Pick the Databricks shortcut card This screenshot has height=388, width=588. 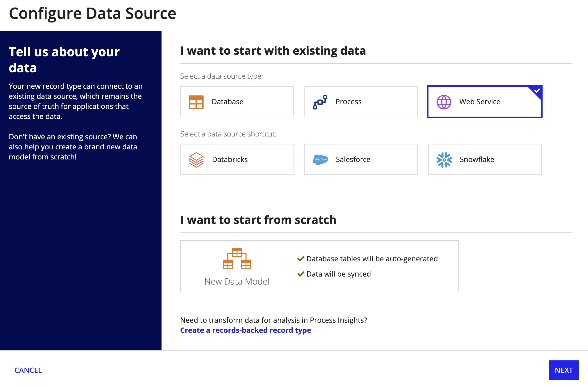point(237,159)
